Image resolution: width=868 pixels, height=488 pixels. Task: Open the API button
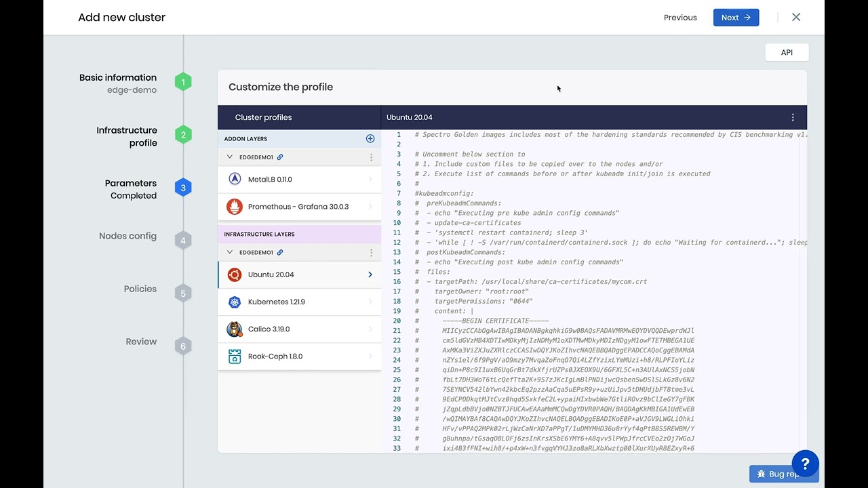(787, 53)
